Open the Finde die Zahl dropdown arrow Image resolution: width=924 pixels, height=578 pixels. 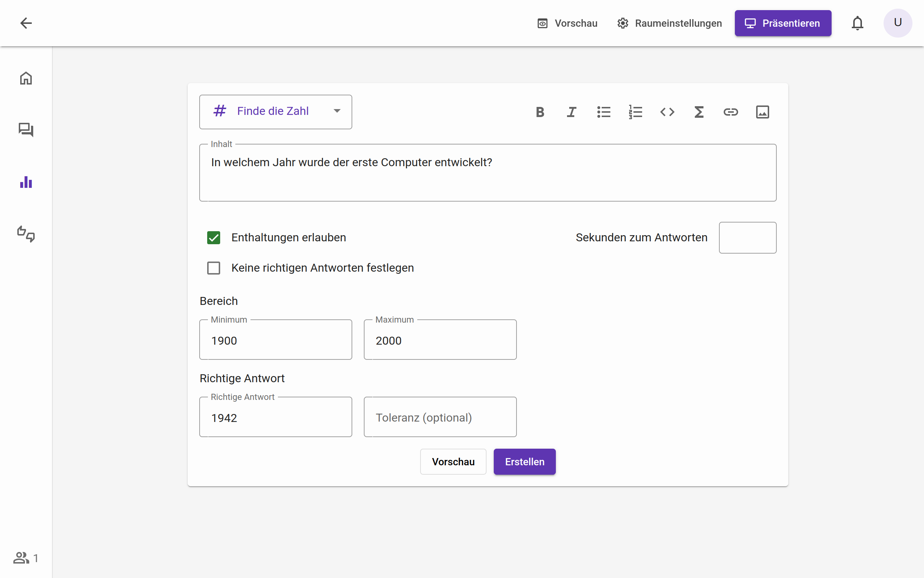coord(337,111)
